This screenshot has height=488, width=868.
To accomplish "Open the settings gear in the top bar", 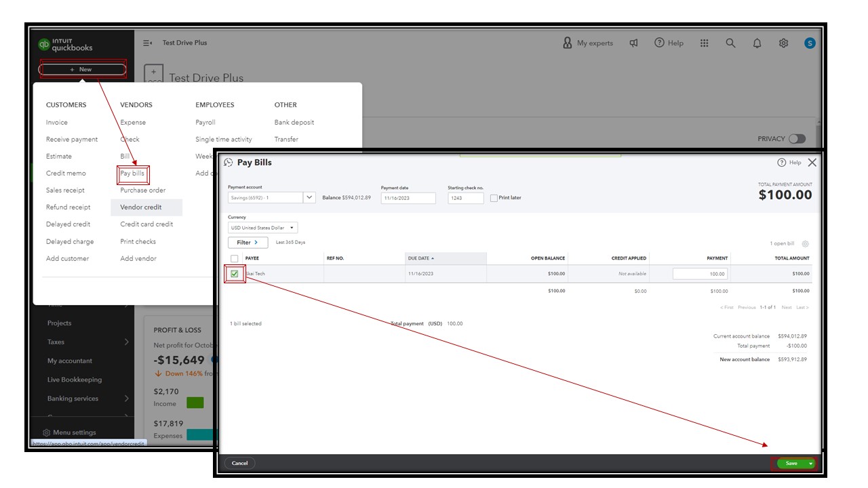I will point(783,43).
